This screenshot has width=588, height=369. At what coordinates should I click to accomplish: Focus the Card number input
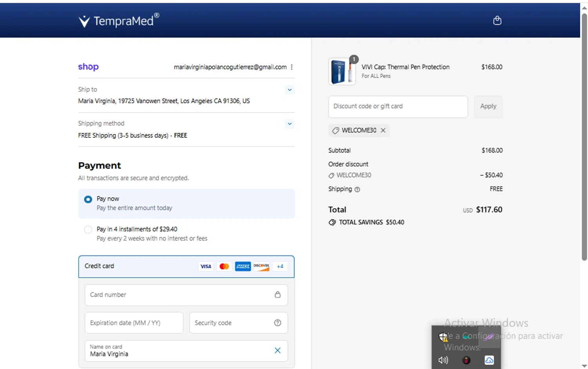(x=186, y=295)
